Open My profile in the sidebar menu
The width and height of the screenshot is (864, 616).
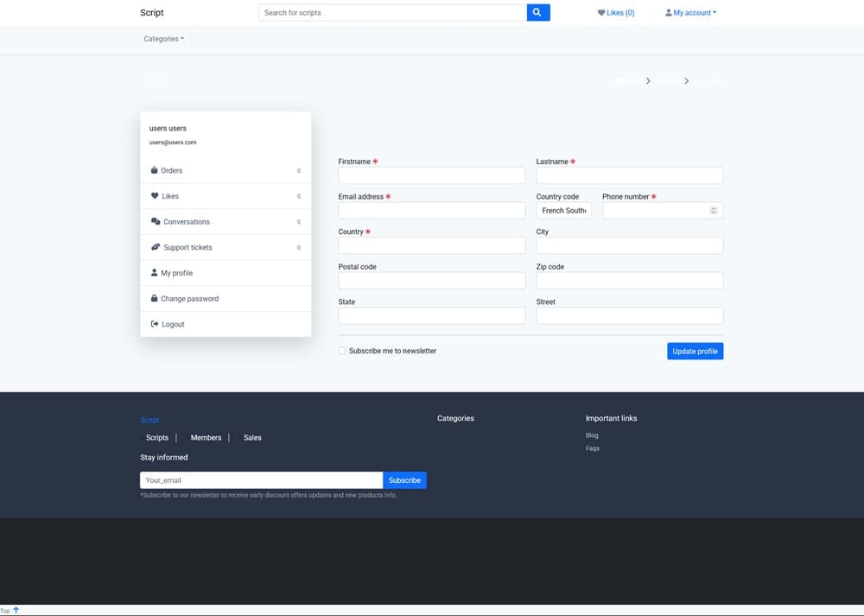pyautogui.click(x=176, y=273)
